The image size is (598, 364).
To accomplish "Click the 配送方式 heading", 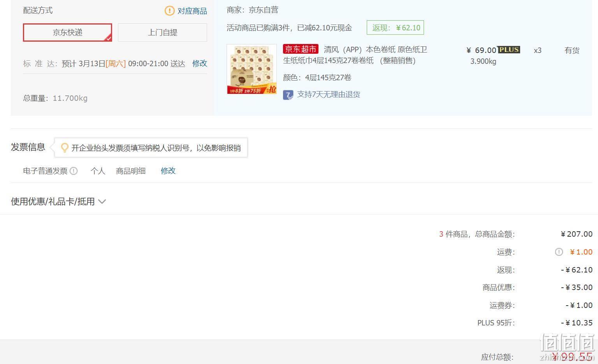I will (x=38, y=11).
